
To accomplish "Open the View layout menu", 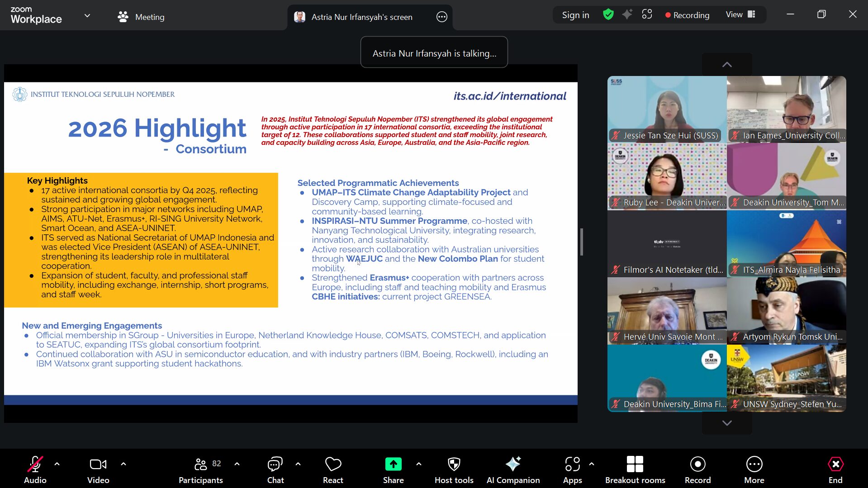I will tap(740, 14).
